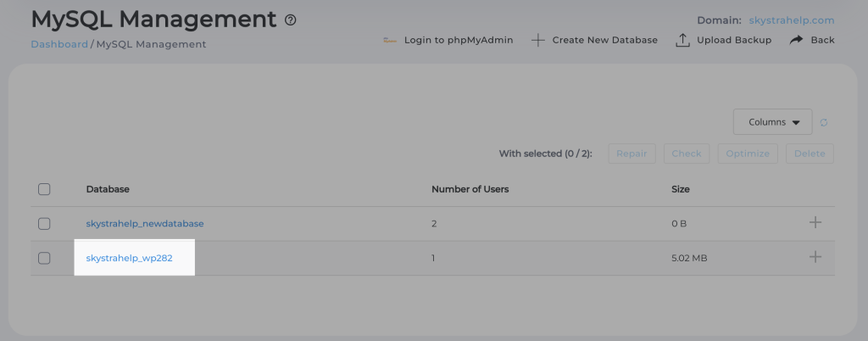Click the refresh table icon

(824, 122)
